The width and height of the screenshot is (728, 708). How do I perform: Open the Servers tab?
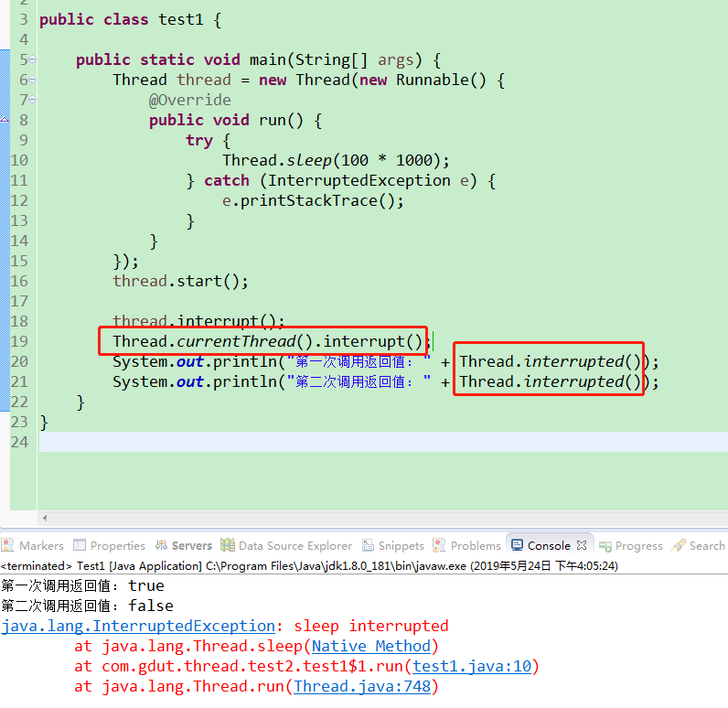184,545
